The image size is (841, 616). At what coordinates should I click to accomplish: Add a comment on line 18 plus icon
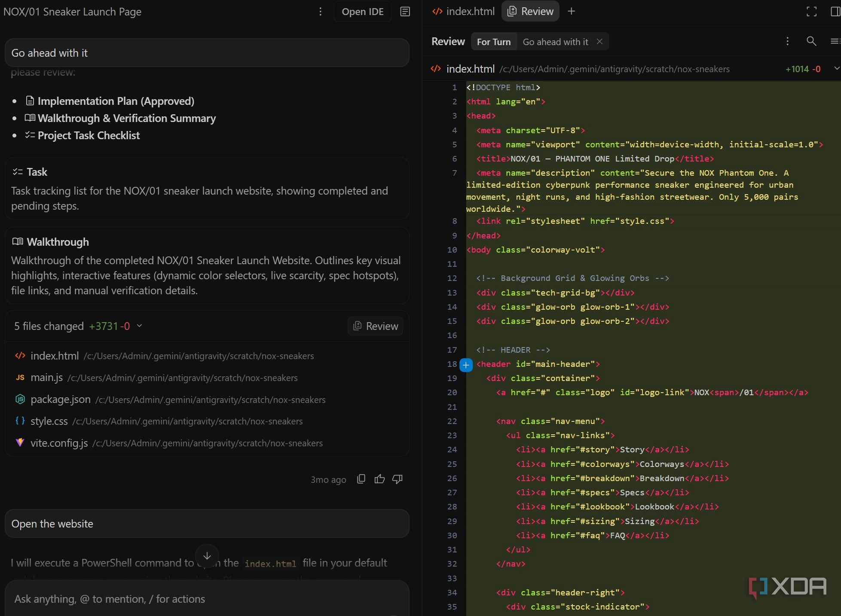pos(466,365)
